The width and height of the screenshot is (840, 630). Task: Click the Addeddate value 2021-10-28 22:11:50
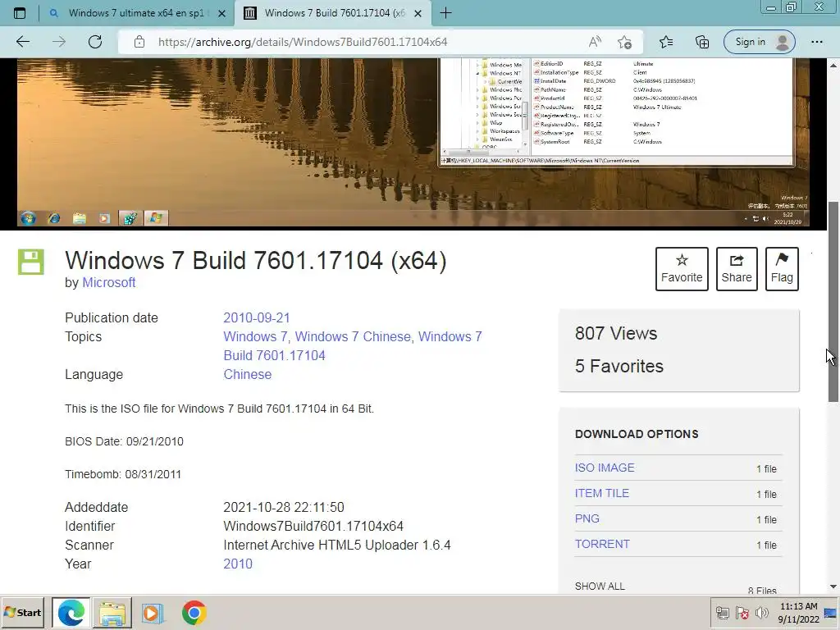point(284,507)
